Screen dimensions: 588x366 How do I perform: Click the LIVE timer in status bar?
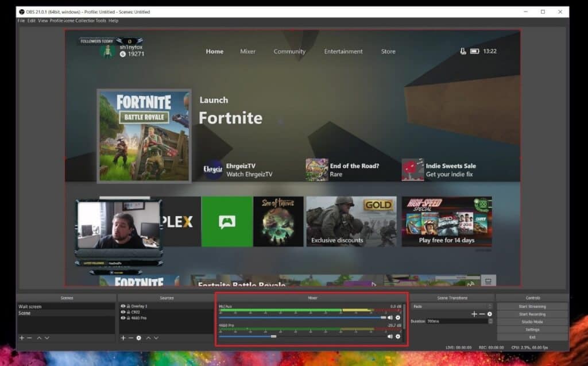click(x=458, y=348)
